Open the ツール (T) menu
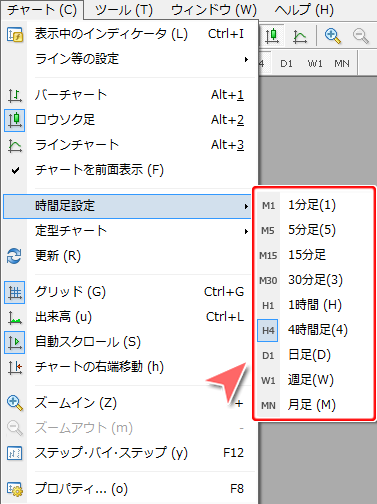The image size is (377, 504). coord(124,10)
